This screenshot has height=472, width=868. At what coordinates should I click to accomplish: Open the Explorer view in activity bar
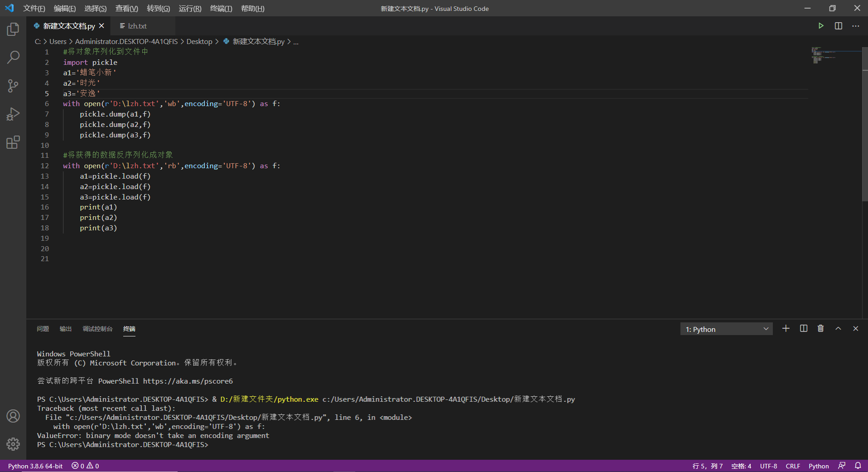13,29
